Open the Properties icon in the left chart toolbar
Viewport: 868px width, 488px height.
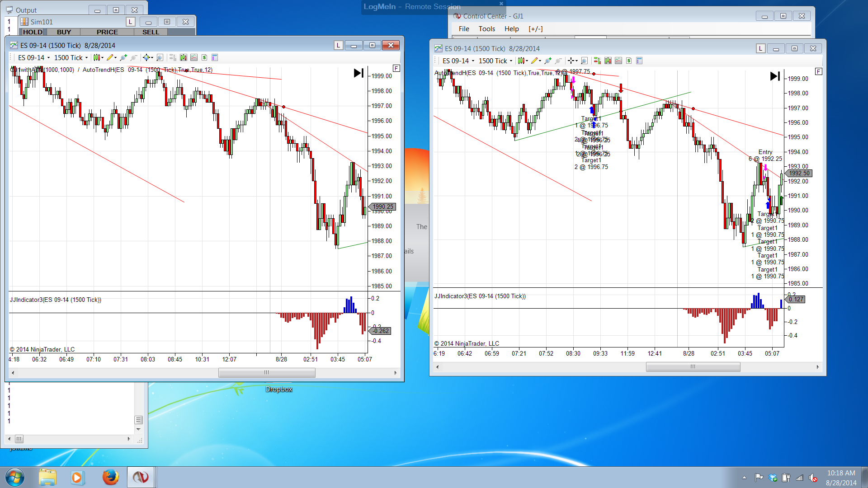coord(215,57)
